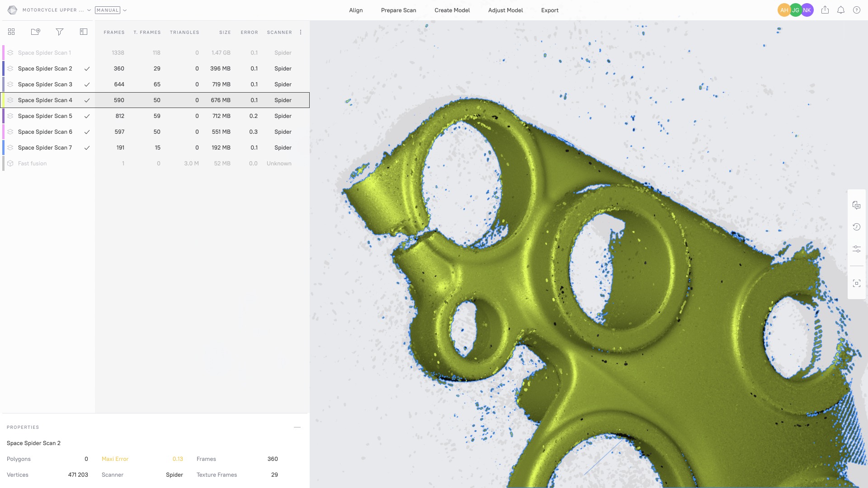Click the Export workflow button
This screenshot has height=488, width=868.
click(549, 10)
